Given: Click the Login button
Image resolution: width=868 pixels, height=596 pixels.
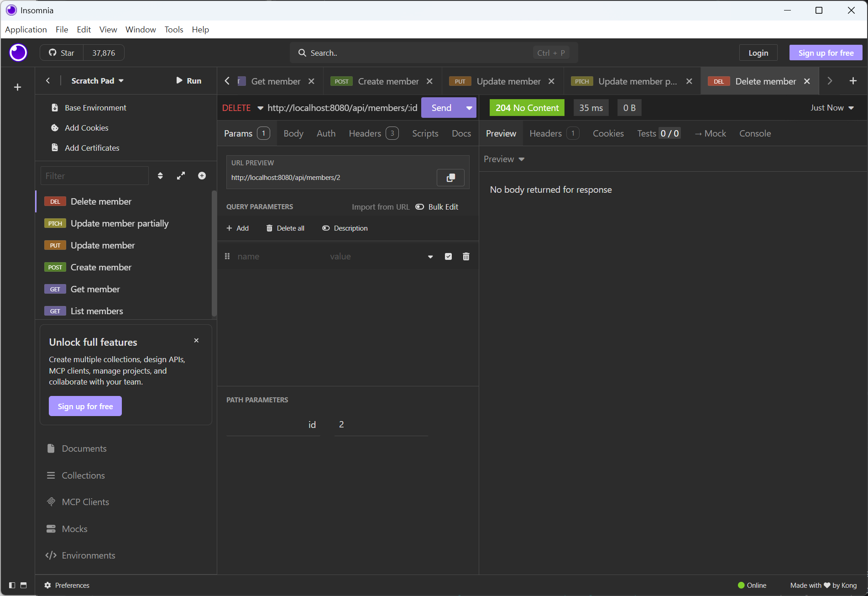Looking at the screenshot, I should [758, 53].
